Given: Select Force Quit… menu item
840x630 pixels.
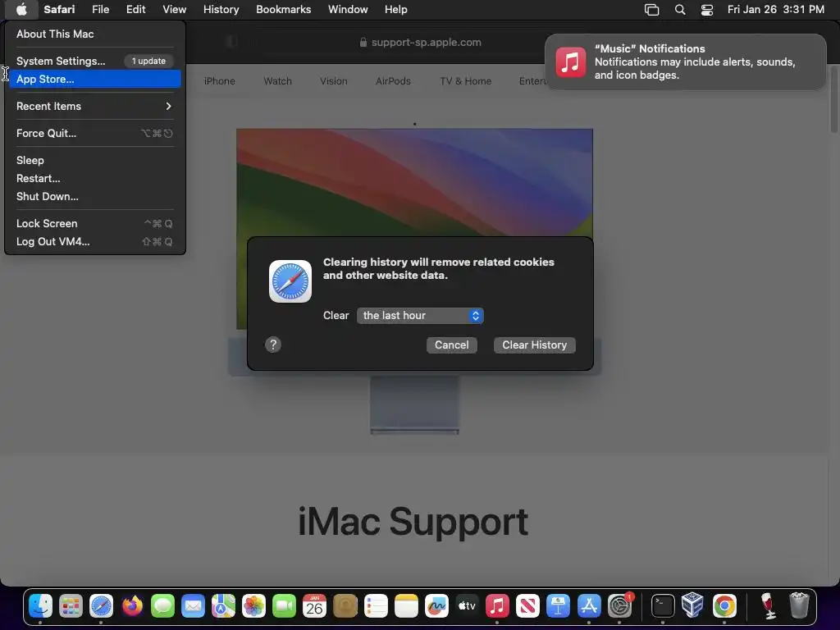Looking at the screenshot, I should pyautogui.click(x=94, y=134).
